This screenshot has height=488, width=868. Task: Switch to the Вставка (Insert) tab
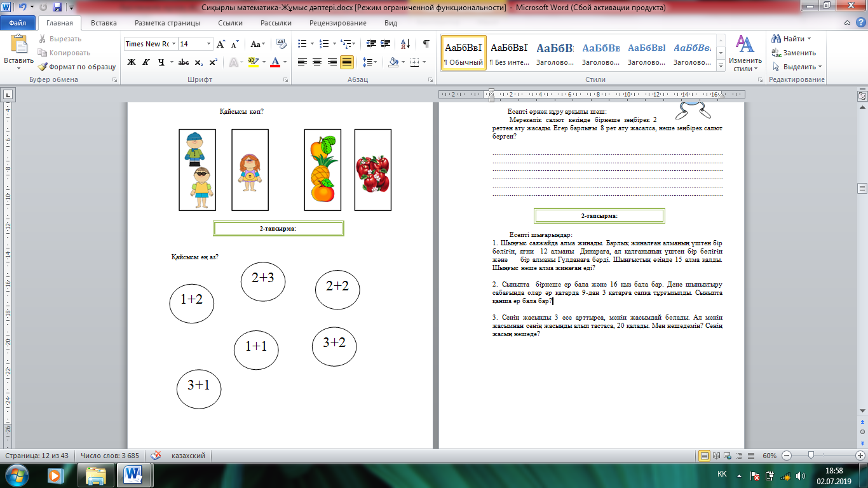tap(104, 23)
